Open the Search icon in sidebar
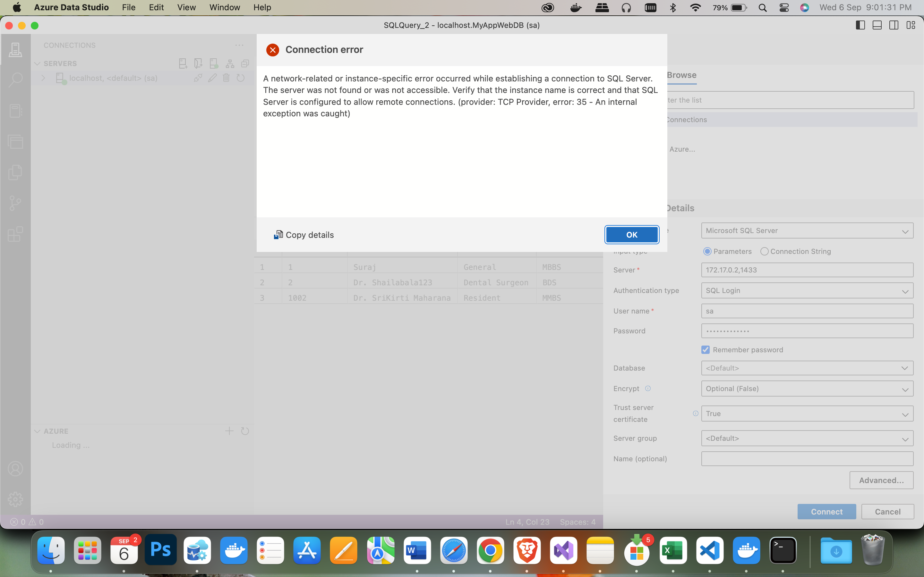The width and height of the screenshot is (924, 577). coord(15,80)
